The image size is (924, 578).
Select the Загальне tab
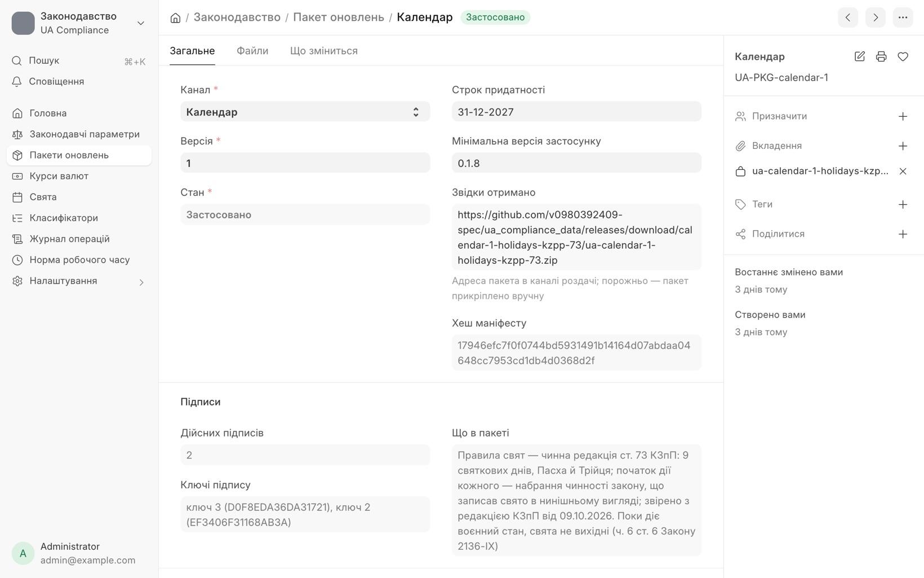(x=192, y=51)
